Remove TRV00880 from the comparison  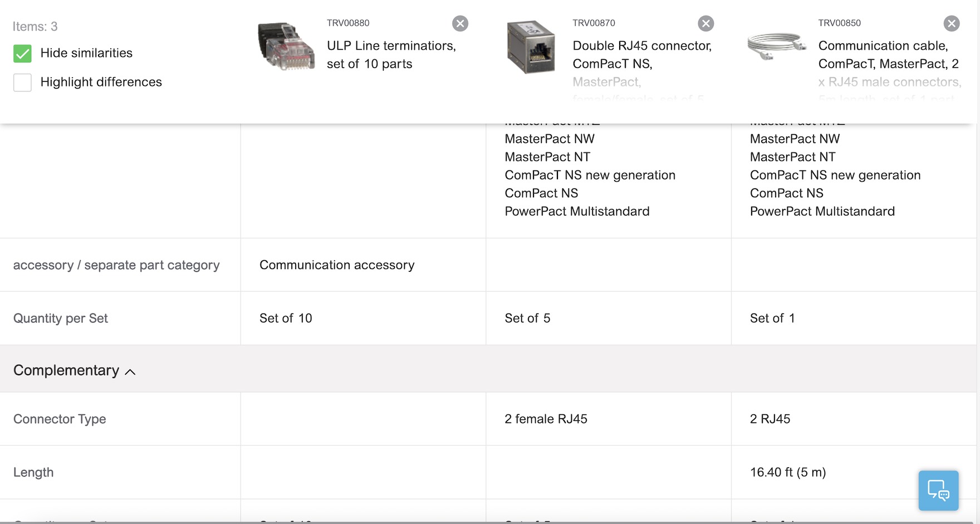[460, 23]
